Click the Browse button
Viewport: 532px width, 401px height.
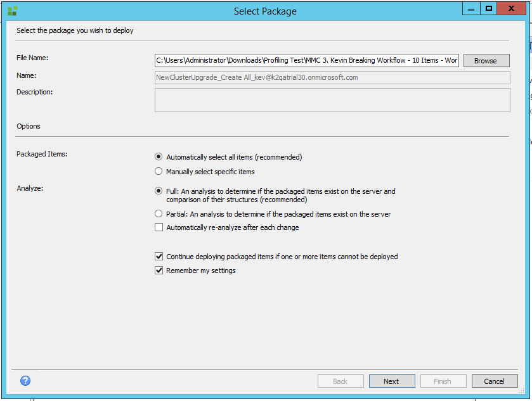click(x=486, y=61)
